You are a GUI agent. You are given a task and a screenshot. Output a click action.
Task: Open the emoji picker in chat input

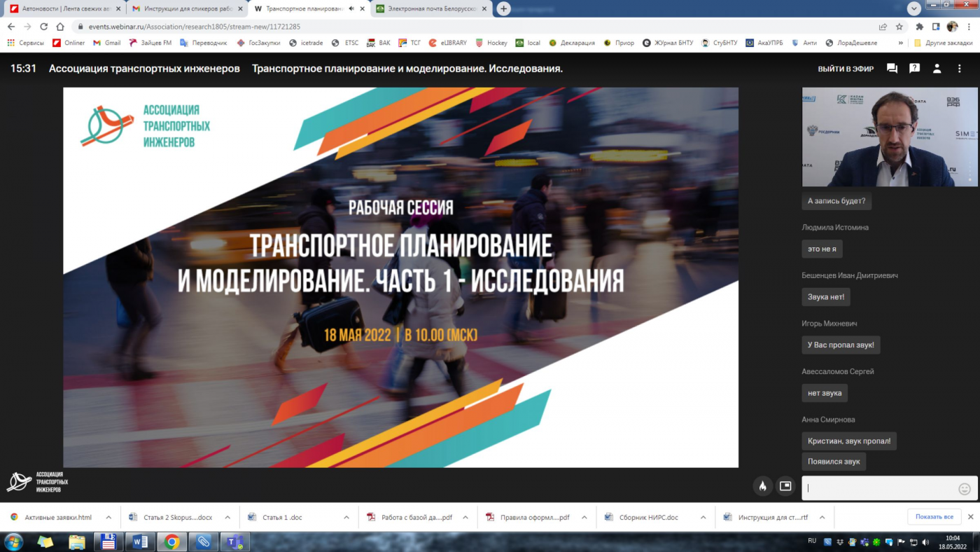(965, 489)
